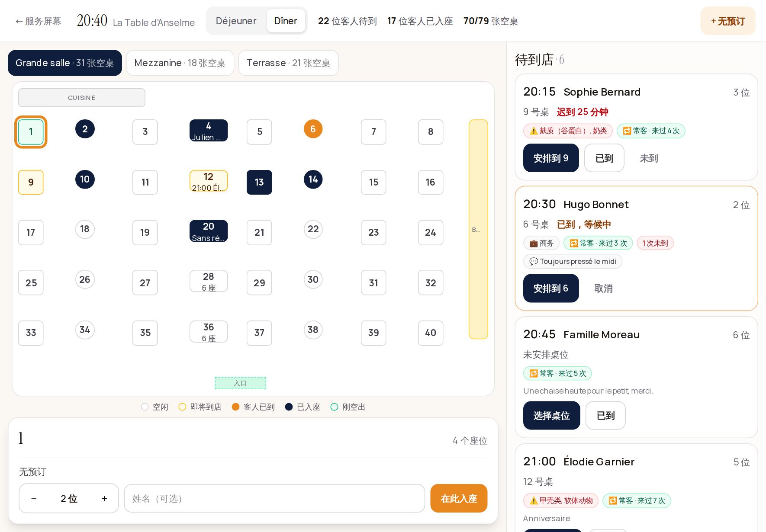Select free table 40
Screen dimensions: 766x532
pos(431,333)
